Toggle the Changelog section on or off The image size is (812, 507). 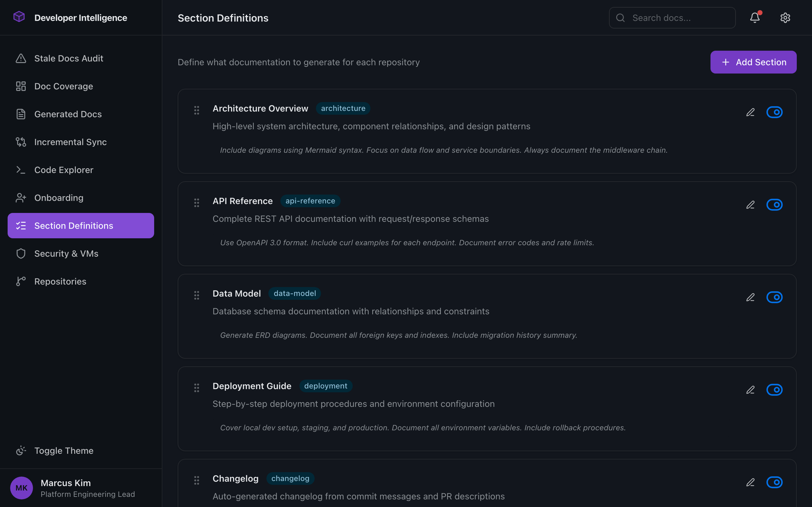pos(775,482)
